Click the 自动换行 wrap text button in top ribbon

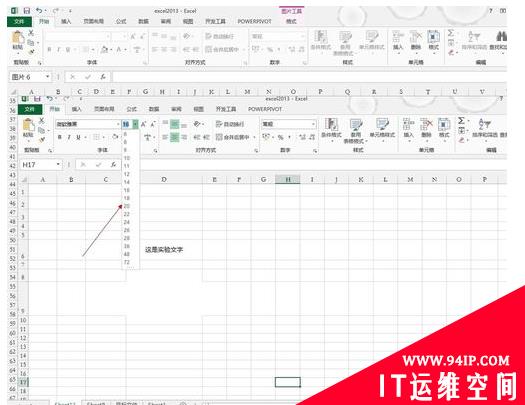220,36
